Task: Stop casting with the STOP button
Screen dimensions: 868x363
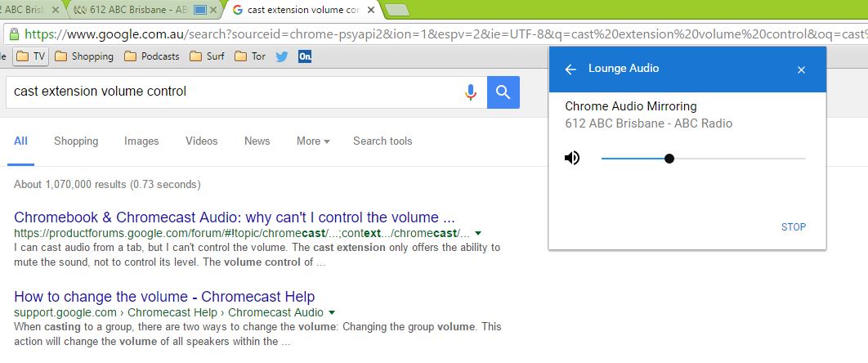Action: pos(794,227)
